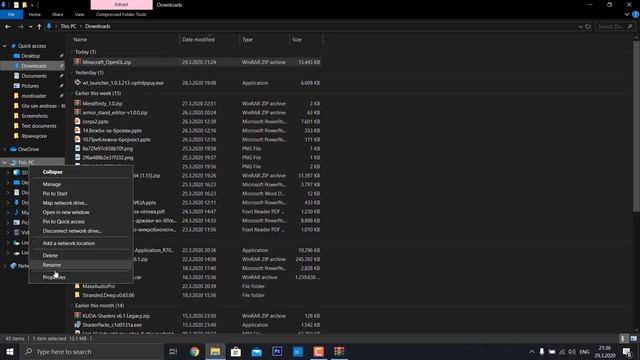
Task: Open the modloader folder in sidebar
Action: click(33, 96)
